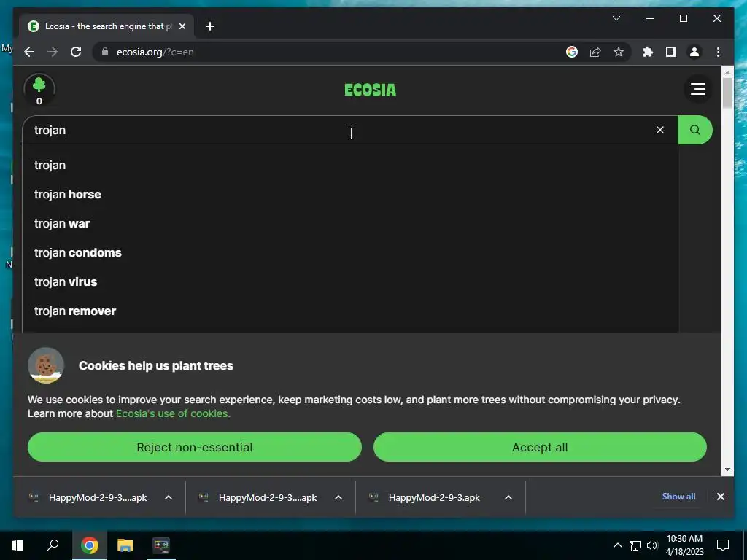Select the Ecosia tab
The width and height of the screenshot is (747, 560).
tap(107, 26)
